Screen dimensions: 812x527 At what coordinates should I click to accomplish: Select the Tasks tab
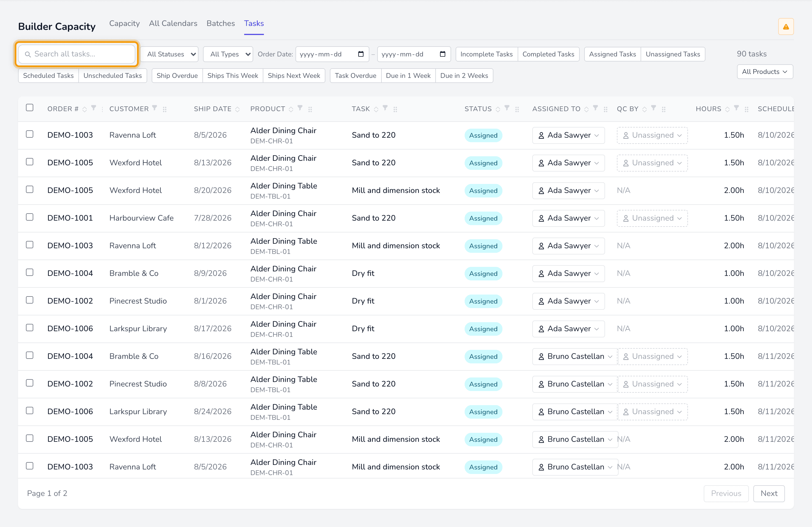pos(254,23)
